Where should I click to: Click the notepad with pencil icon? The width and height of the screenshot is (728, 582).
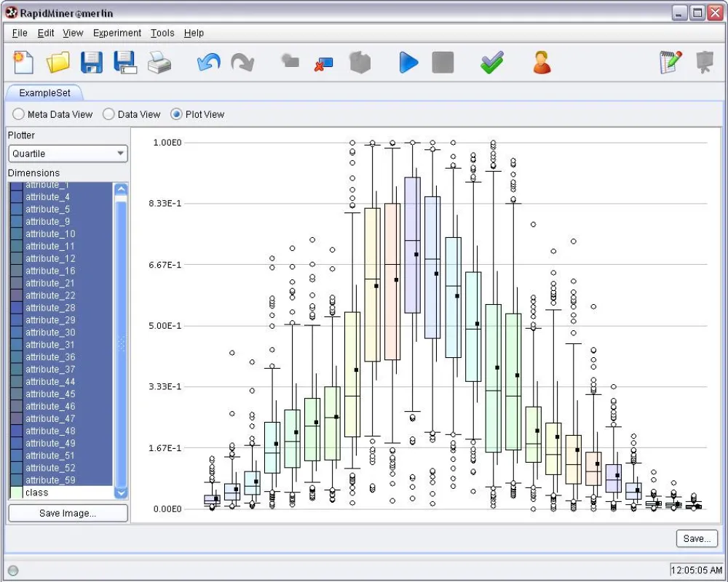pos(671,62)
